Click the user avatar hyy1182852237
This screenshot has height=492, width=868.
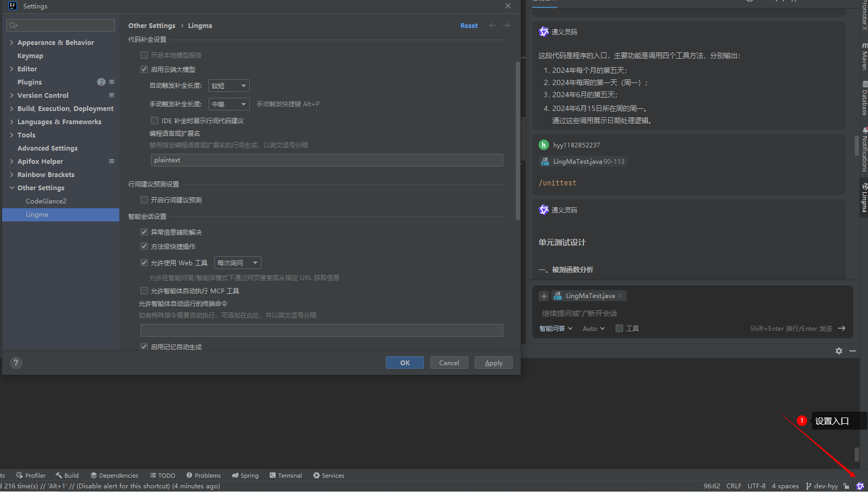[x=544, y=145]
